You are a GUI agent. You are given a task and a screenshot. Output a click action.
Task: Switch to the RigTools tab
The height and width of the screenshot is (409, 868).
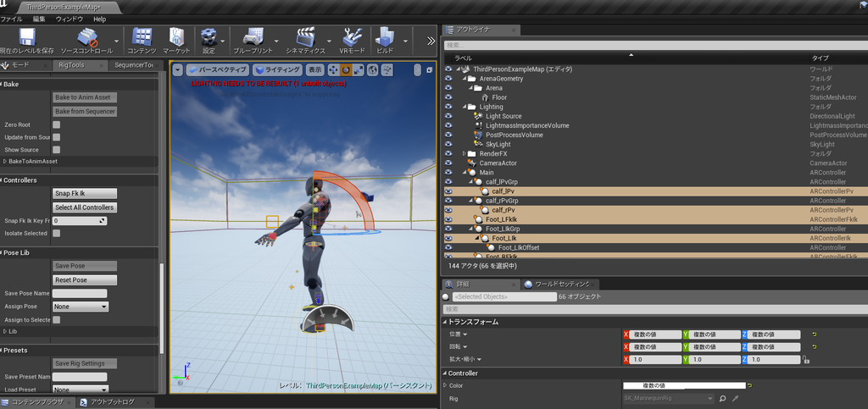pos(71,65)
